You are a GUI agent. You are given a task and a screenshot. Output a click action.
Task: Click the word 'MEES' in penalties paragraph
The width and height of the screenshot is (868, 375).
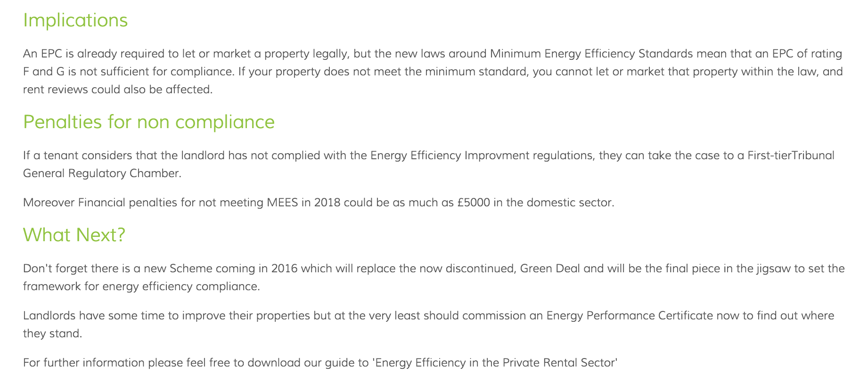click(282, 203)
